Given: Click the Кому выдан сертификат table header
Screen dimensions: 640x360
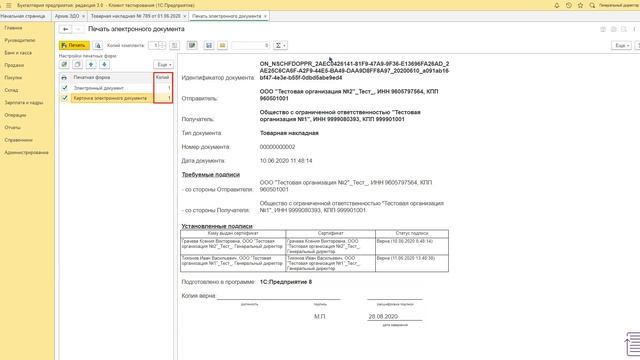Looking at the screenshot, I should tap(233, 233).
